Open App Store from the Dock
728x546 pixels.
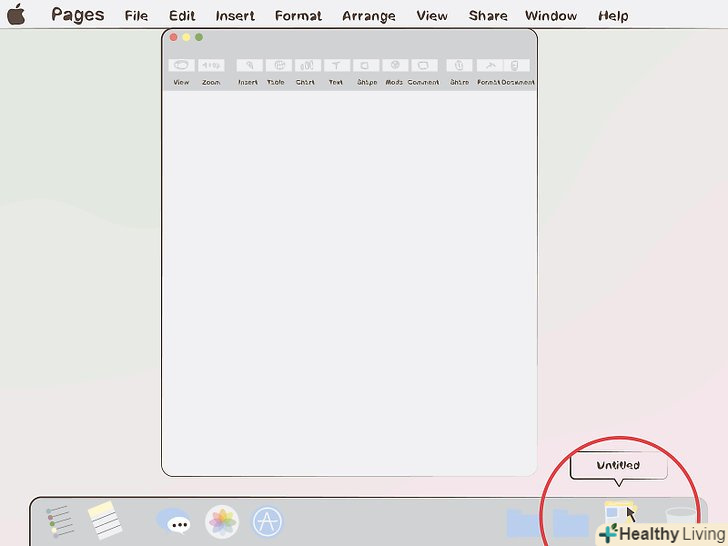click(x=267, y=521)
